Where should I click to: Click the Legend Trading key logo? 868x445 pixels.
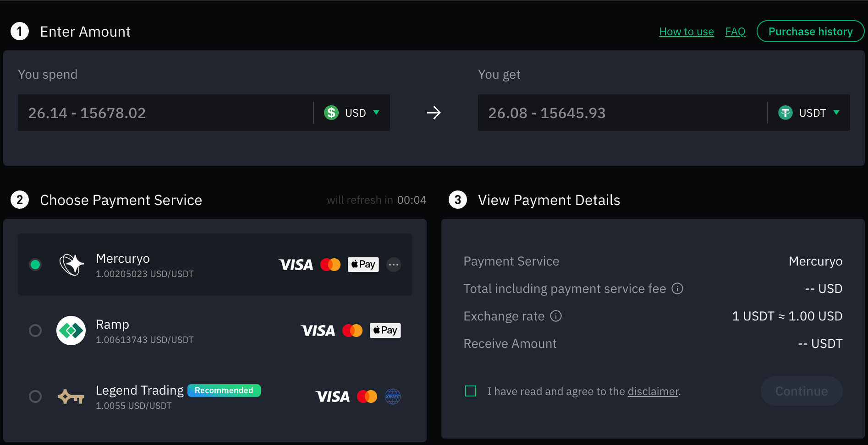pos(71,396)
